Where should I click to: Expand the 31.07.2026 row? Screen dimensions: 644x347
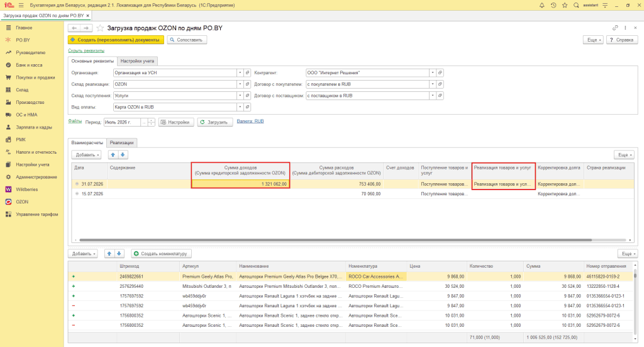[x=77, y=184]
